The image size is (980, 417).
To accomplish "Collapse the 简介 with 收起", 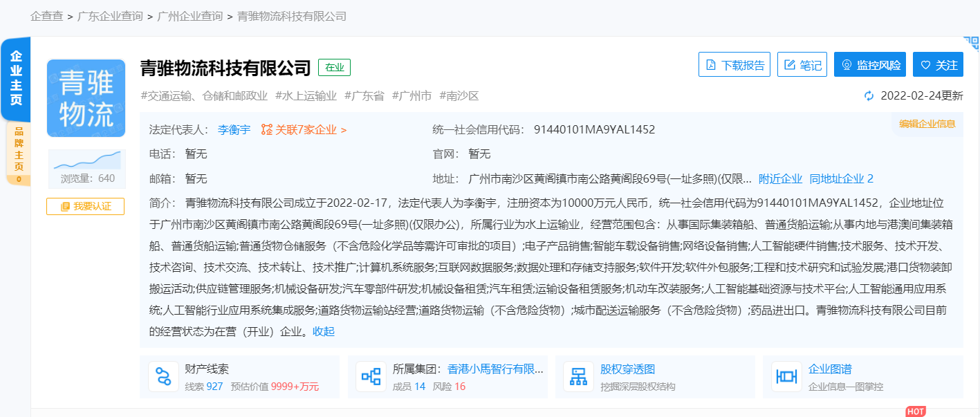I will tap(324, 331).
